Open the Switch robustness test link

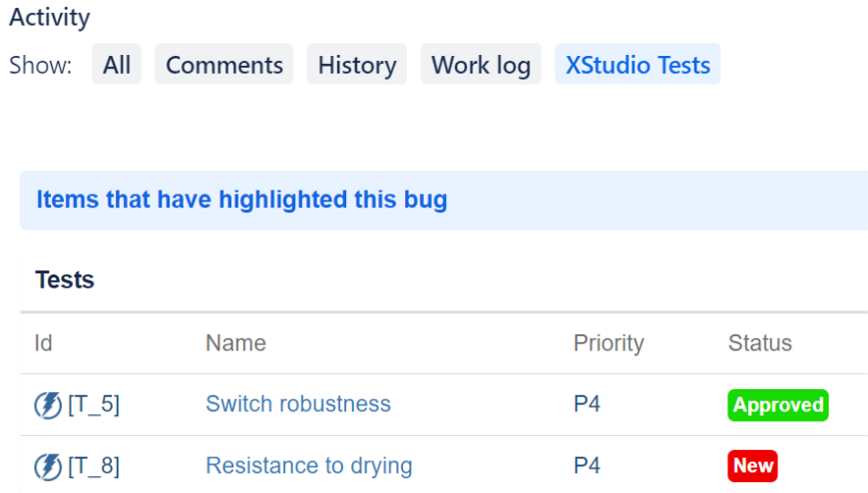point(298,404)
